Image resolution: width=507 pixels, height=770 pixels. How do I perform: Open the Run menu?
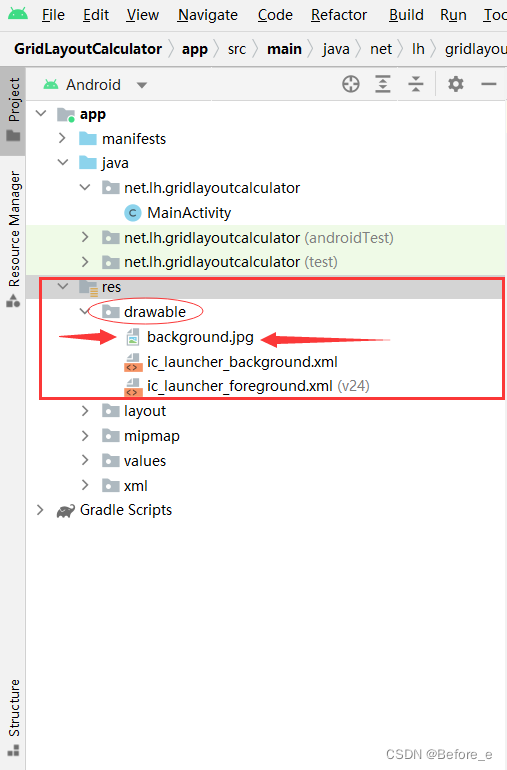pyautogui.click(x=453, y=15)
